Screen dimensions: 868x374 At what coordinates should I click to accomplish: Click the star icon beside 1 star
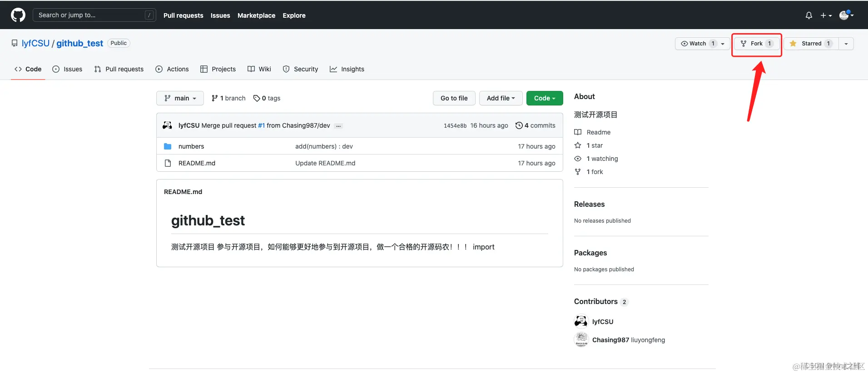point(578,145)
